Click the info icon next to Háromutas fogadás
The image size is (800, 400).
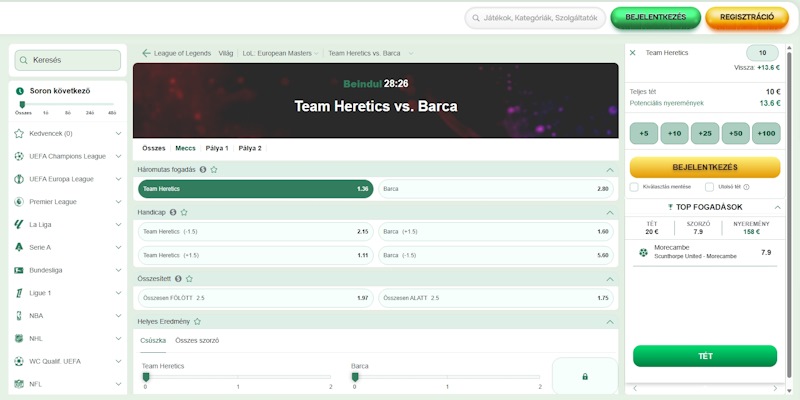click(x=203, y=169)
